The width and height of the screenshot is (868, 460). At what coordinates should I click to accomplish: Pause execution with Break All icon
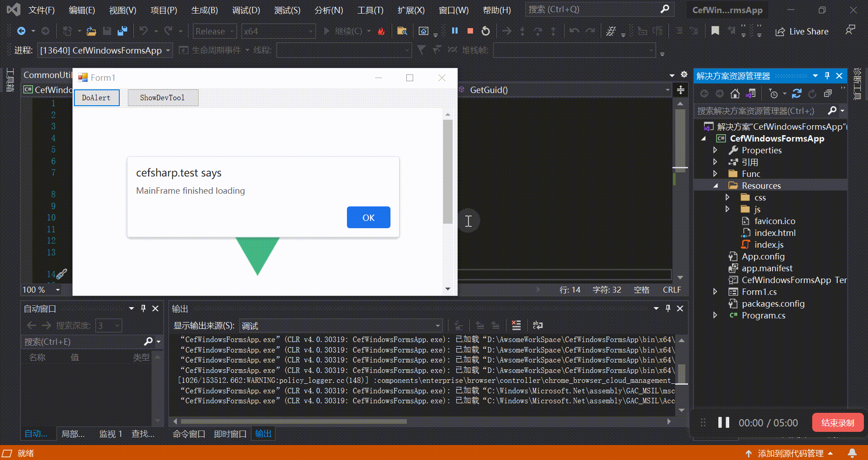pyautogui.click(x=455, y=31)
